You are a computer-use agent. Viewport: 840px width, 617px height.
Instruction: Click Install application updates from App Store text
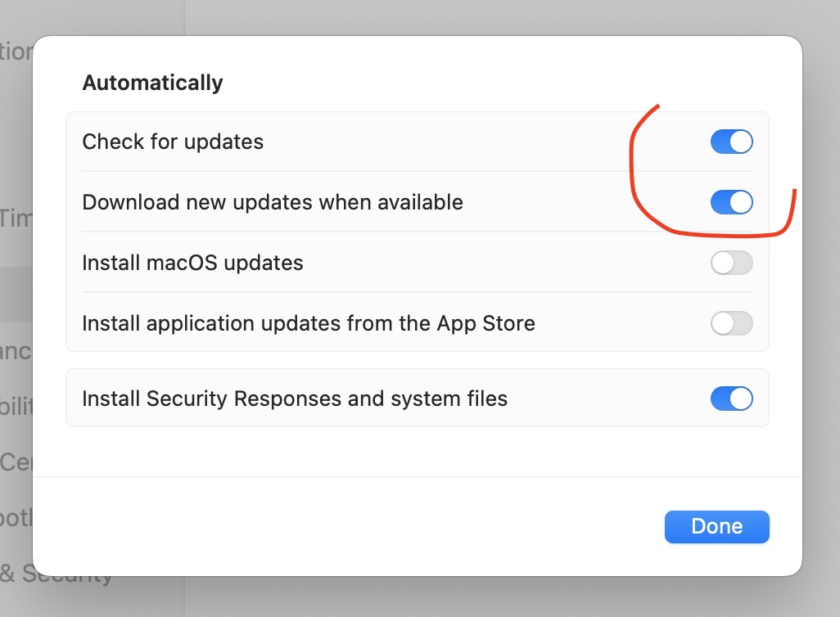[x=309, y=323]
